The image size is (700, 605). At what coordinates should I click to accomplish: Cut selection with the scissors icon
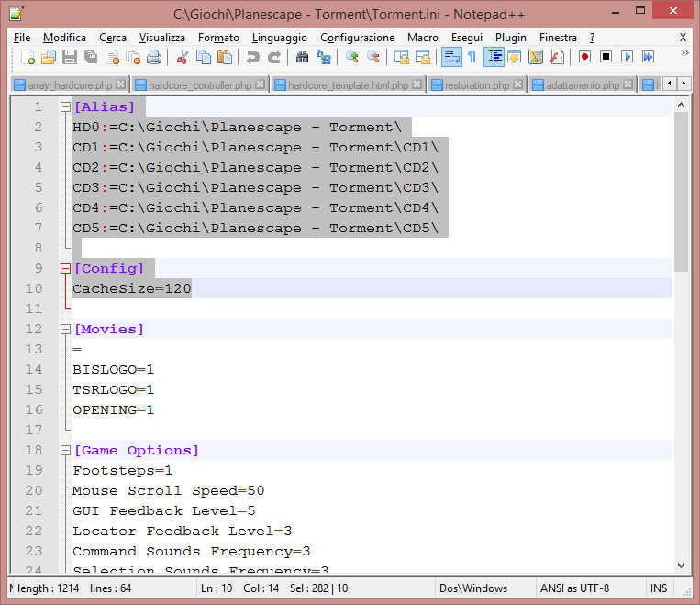(183, 57)
